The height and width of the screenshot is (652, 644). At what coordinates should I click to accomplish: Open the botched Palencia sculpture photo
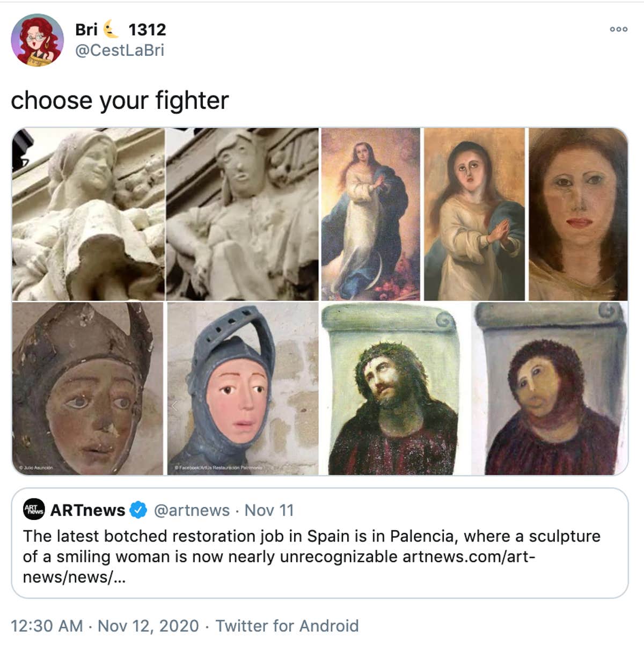(242, 214)
